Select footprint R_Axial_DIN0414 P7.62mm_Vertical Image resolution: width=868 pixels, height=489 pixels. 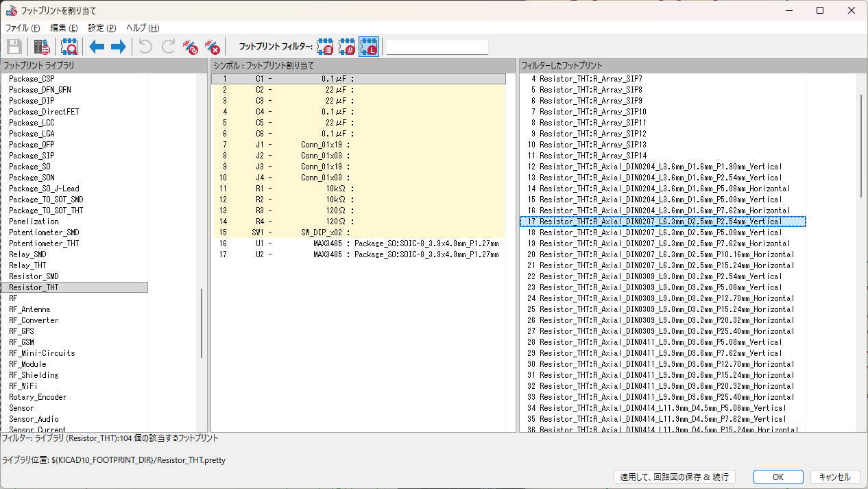pyautogui.click(x=662, y=419)
